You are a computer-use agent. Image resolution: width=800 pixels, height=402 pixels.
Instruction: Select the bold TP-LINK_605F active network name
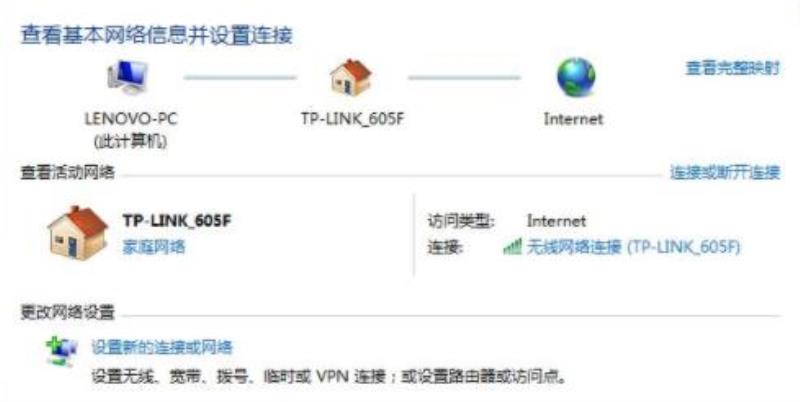click(177, 221)
